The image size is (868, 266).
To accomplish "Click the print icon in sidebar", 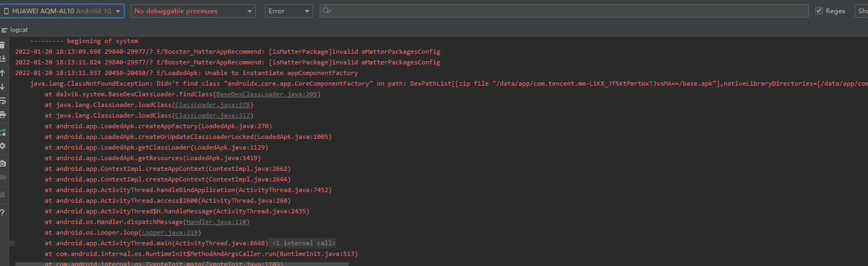I will pos(3,114).
